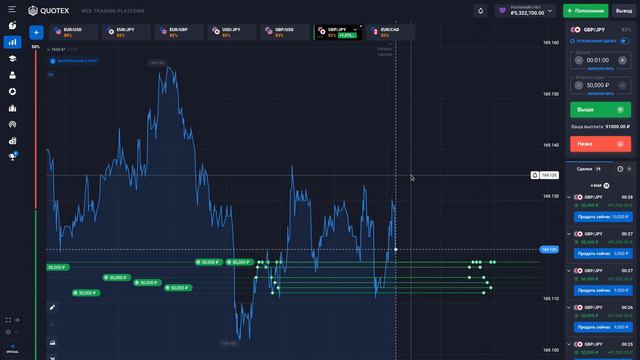Click switch link under time field
Screen dimensions: 640x360
(x=600, y=69)
